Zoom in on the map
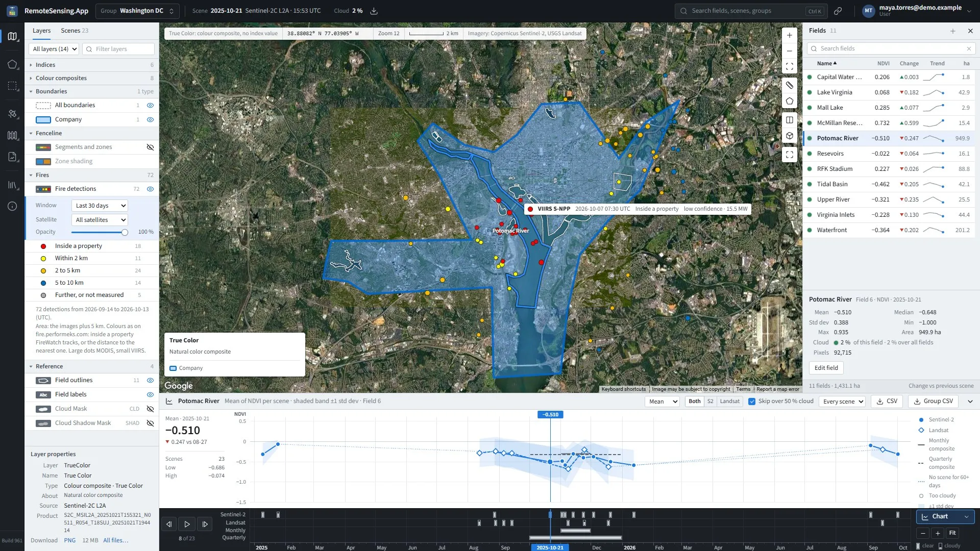980x551 pixels. [x=789, y=35]
